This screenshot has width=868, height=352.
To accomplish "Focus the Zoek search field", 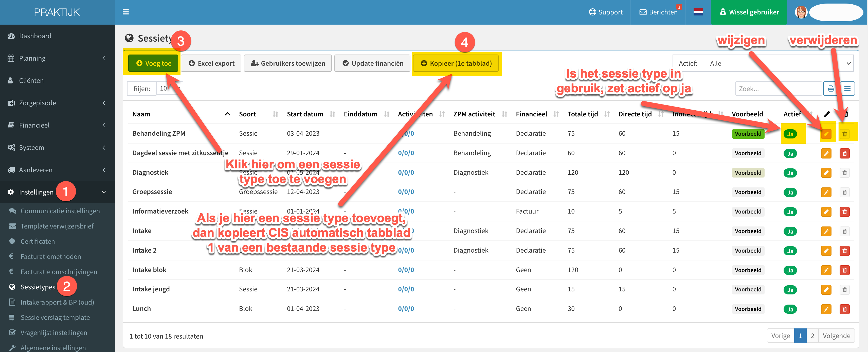I will [778, 88].
